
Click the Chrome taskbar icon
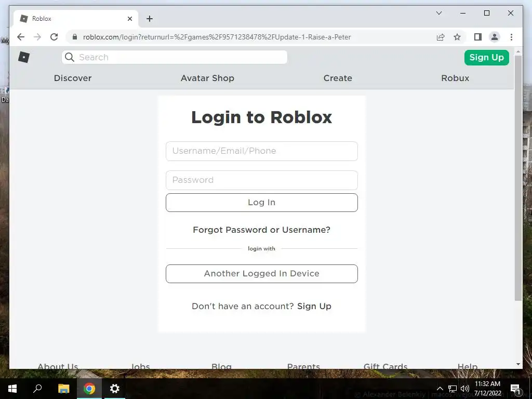[x=89, y=389]
